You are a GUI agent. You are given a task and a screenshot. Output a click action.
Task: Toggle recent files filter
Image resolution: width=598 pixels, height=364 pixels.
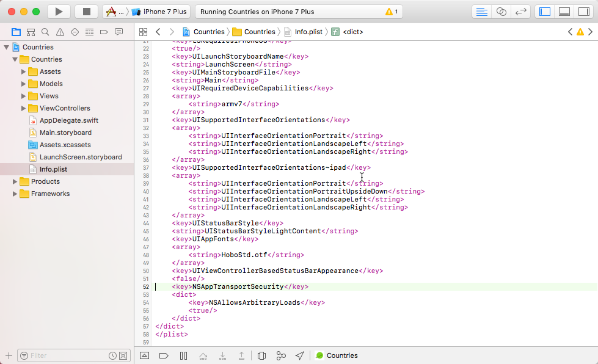click(112, 355)
